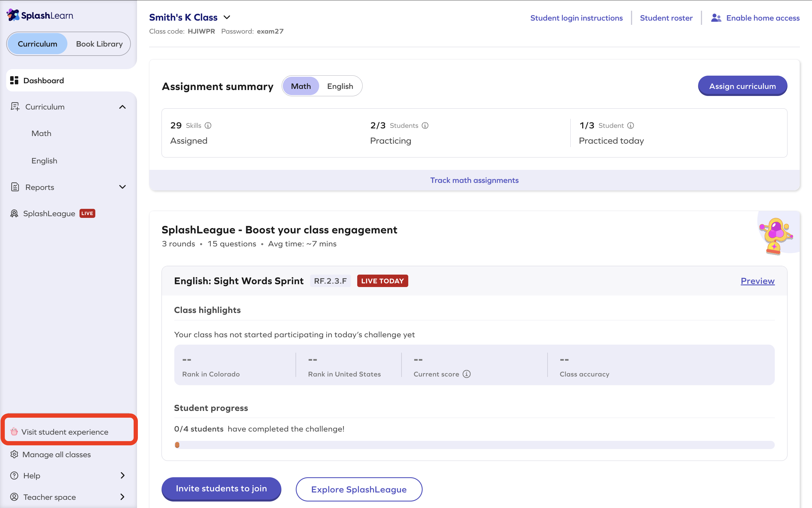This screenshot has width=812, height=508.
Task: Click the Teacher space profile icon
Action: point(14,497)
